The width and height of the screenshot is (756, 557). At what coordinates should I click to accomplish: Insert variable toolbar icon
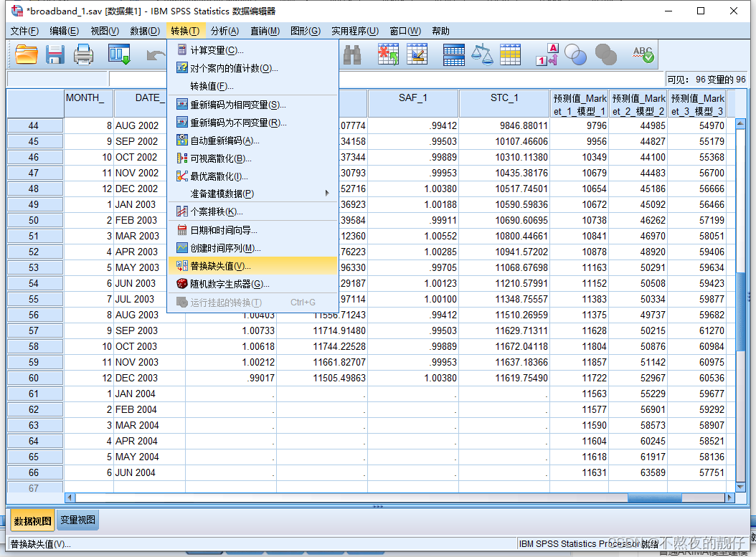pos(417,54)
